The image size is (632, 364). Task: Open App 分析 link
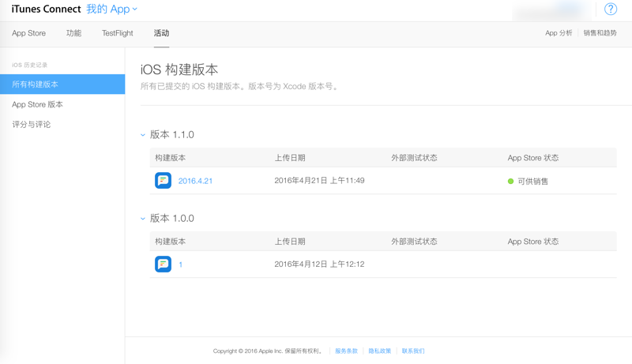(559, 33)
